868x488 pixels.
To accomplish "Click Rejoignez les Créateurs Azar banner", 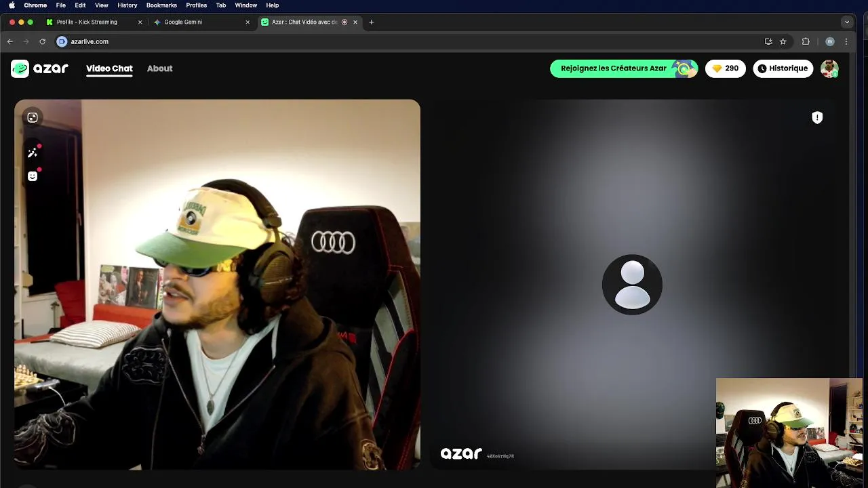I will pyautogui.click(x=624, y=68).
